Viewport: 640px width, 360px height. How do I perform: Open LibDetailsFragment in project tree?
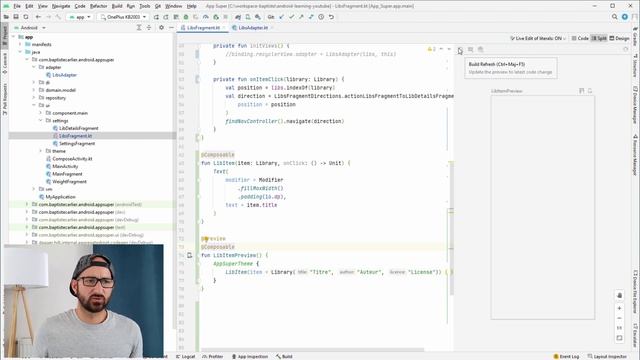click(78, 128)
